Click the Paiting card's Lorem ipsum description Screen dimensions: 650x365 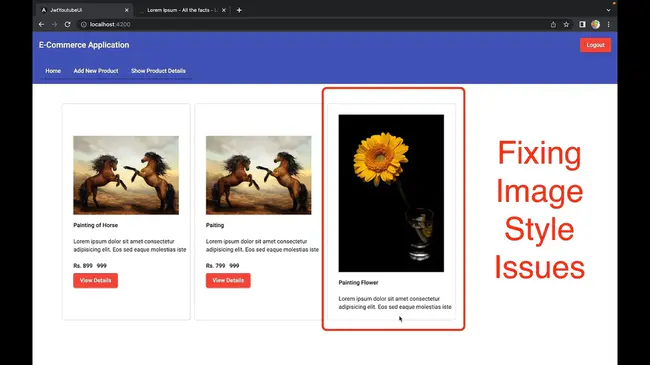262,246
